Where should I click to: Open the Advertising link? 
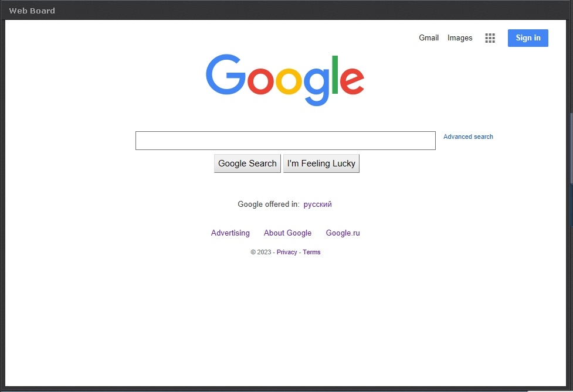(x=230, y=233)
